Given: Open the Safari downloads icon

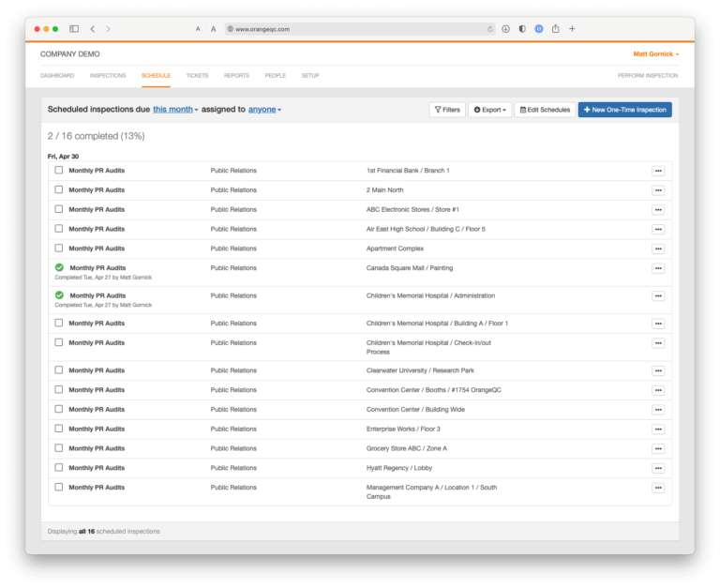Looking at the screenshot, I should pos(506,29).
